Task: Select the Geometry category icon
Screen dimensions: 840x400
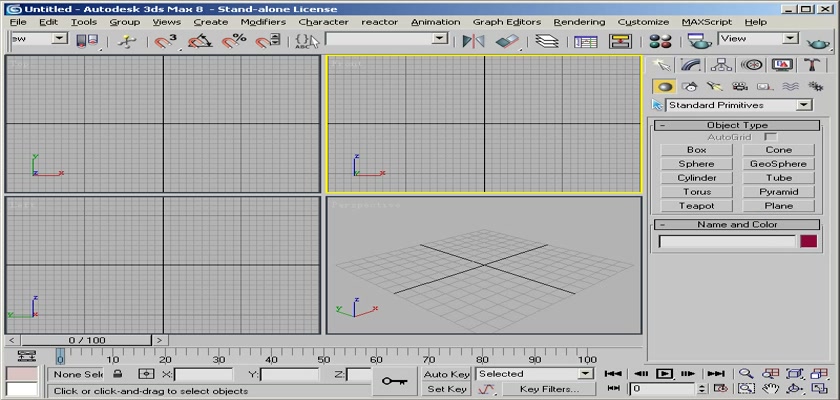Action: click(665, 86)
